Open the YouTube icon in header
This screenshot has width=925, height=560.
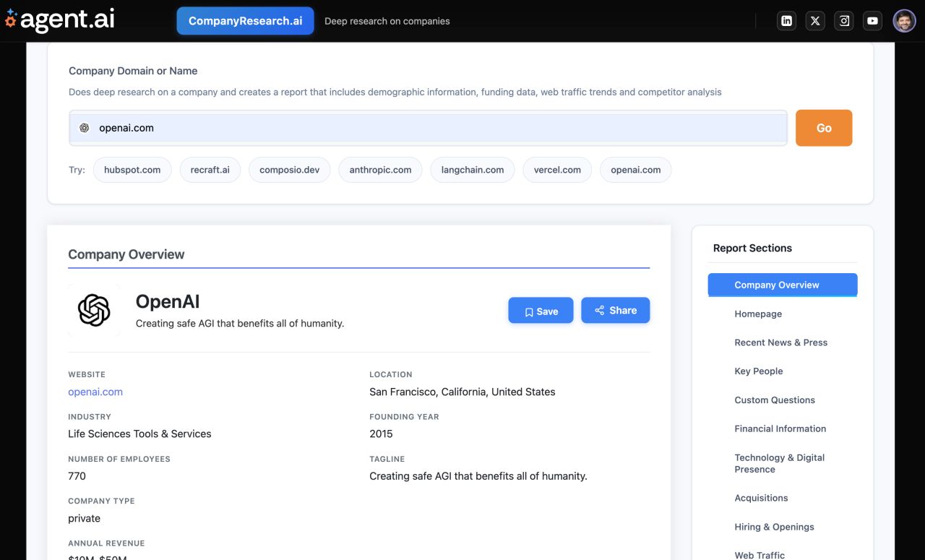coord(872,21)
